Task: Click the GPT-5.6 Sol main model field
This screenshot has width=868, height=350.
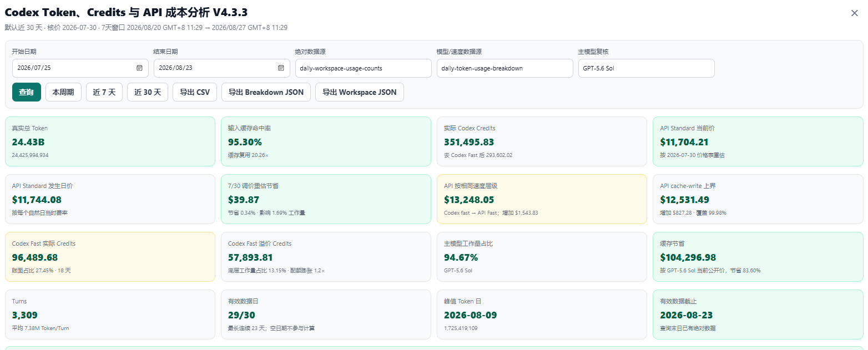Action: [x=647, y=68]
